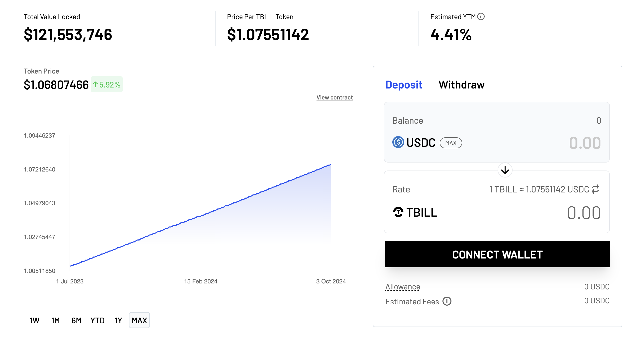Toggle the rate conversion swap icon
The image size is (644, 344).
pos(596,189)
